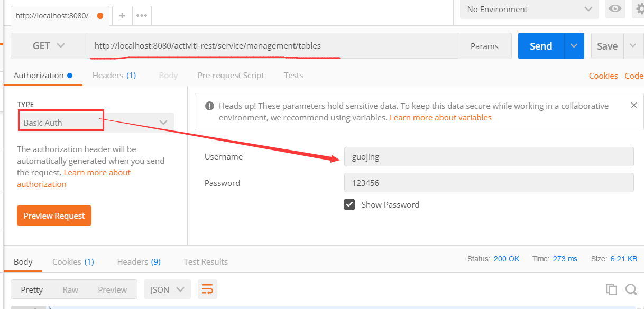Open the tab options ellipsis menu
The width and height of the screenshot is (644, 309).
pos(141,16)
